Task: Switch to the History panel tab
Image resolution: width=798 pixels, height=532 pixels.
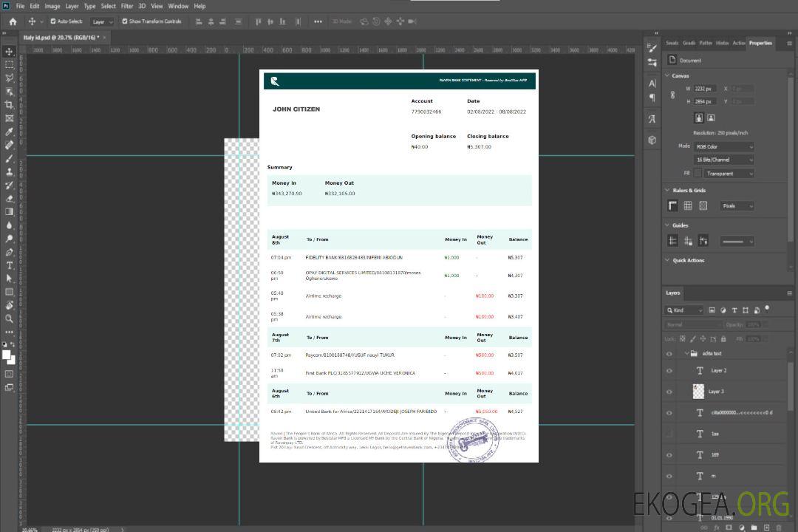Action: coord(722,44)
